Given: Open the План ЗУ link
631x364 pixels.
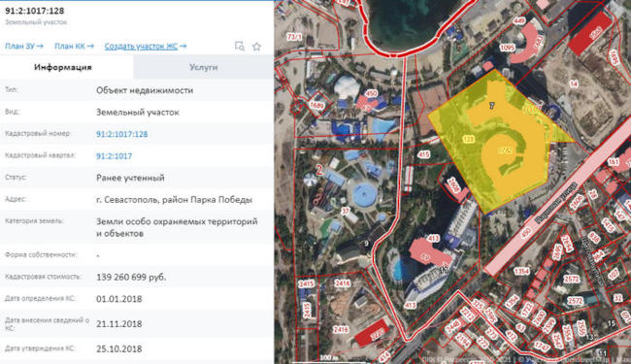Looking at the screenshot, I should (23, 47).
